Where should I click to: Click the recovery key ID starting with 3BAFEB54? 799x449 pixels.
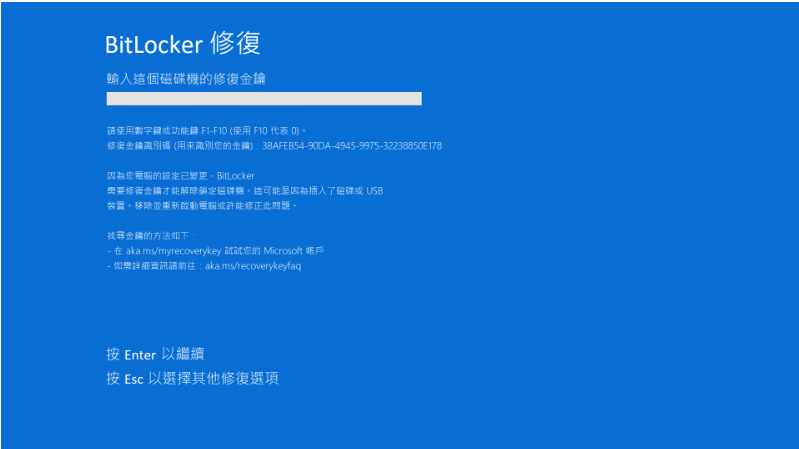(352, 145)
